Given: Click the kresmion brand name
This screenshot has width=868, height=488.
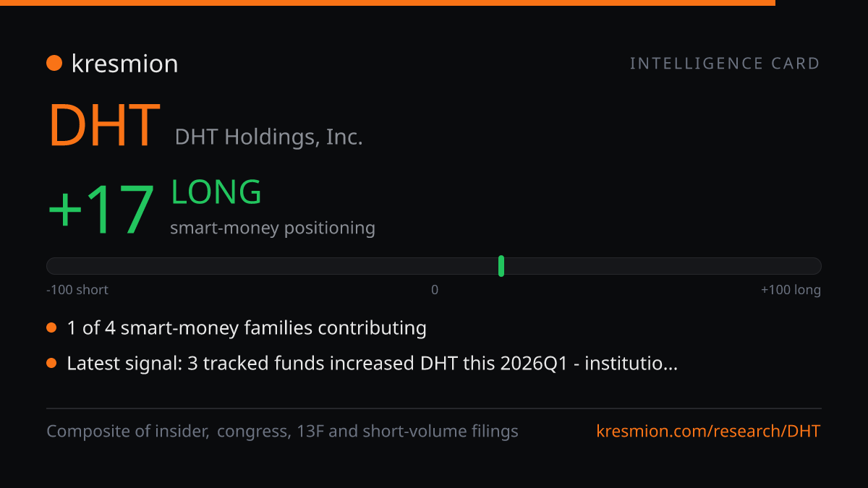Looking at the screenshot, I should point(124,64).
